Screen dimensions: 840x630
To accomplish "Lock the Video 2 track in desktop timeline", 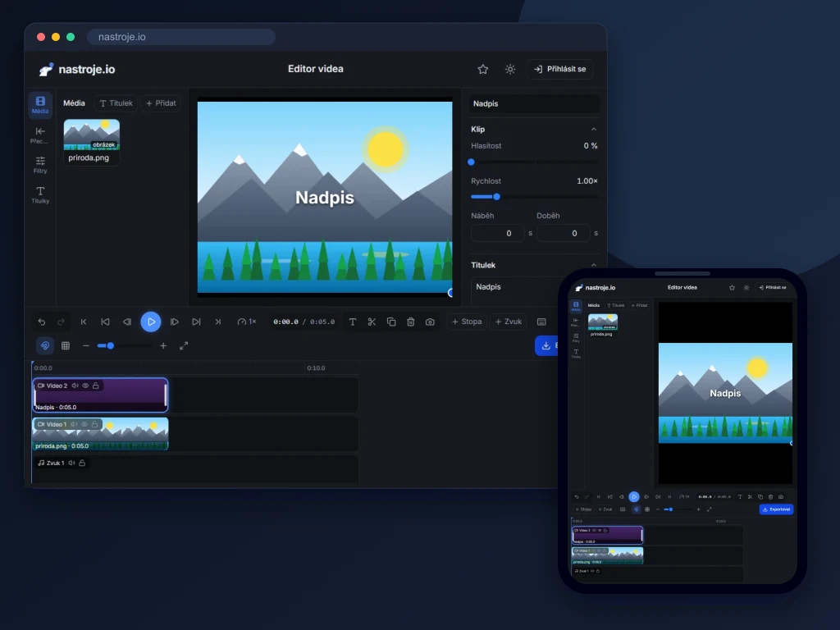I will coord(95,386).
